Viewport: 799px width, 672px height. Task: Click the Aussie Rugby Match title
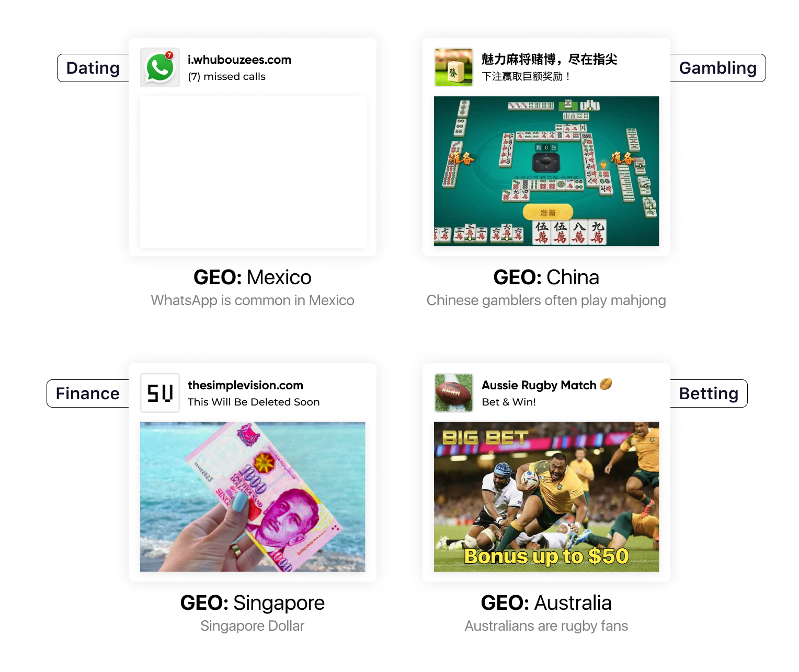[539, 385]
